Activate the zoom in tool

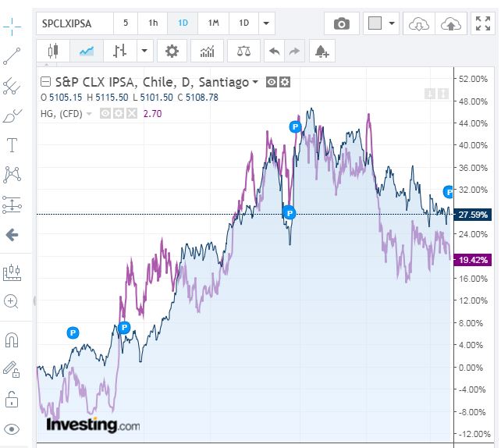(x=11, y=301)
